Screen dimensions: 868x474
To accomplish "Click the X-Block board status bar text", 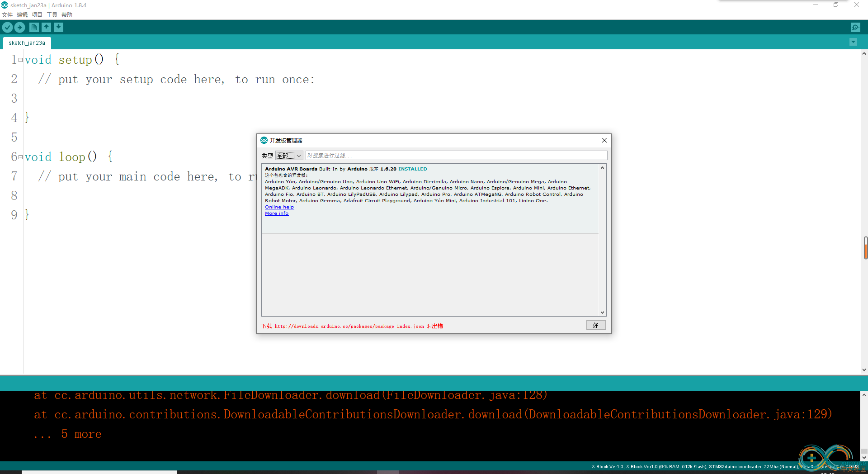I will click(725, 467).
